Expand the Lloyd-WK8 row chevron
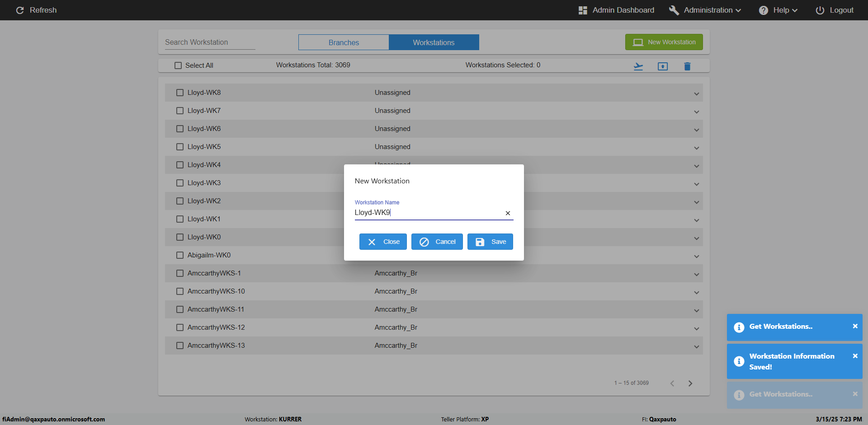This screenshot has height=425, width=868. 697,94
